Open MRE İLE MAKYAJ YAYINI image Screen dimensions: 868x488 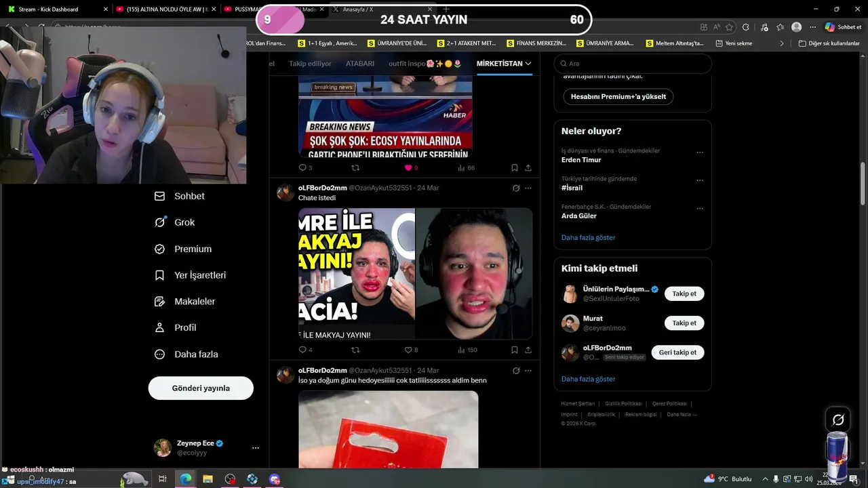[x=357, y=274]
